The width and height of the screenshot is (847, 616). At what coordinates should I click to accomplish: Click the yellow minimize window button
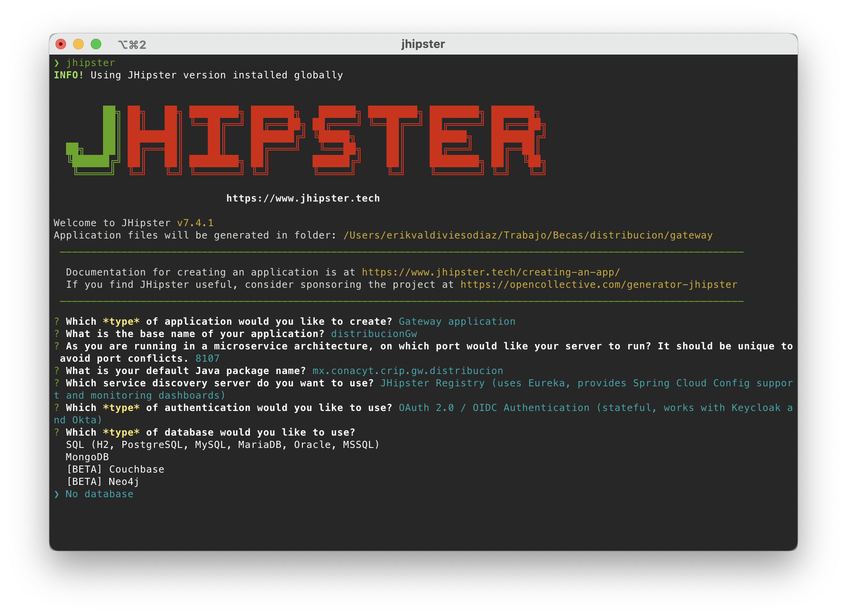coord(78,44)
